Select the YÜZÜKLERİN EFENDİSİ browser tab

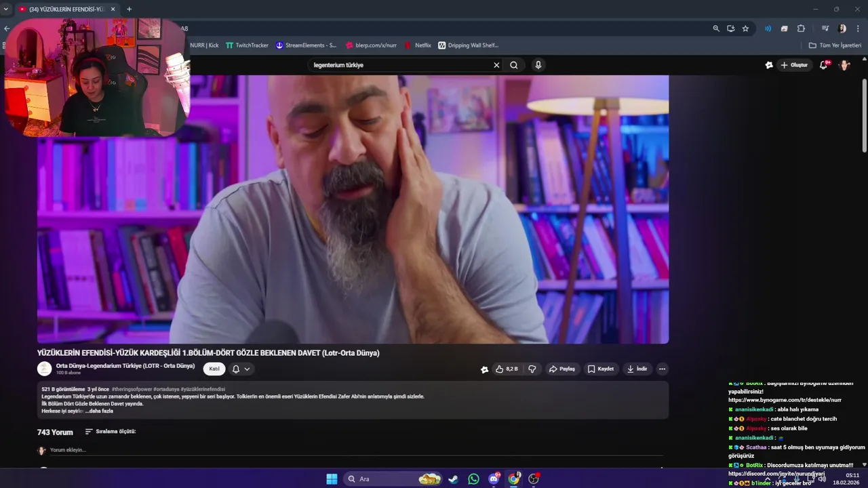[x=67, y=9]
